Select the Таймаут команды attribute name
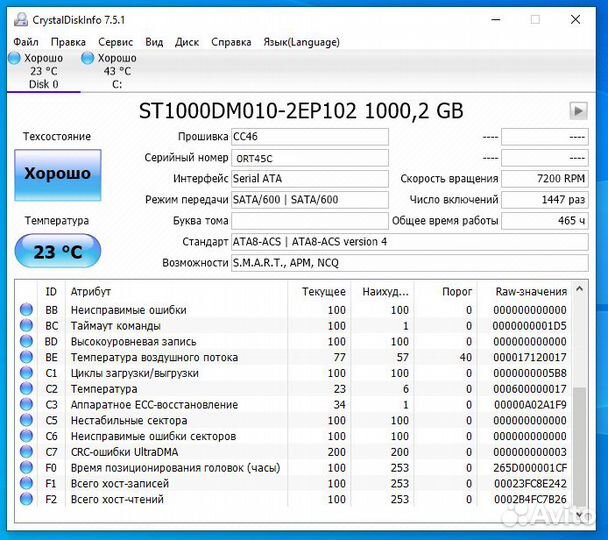608x540 pixels. click(x=116, y=326)
